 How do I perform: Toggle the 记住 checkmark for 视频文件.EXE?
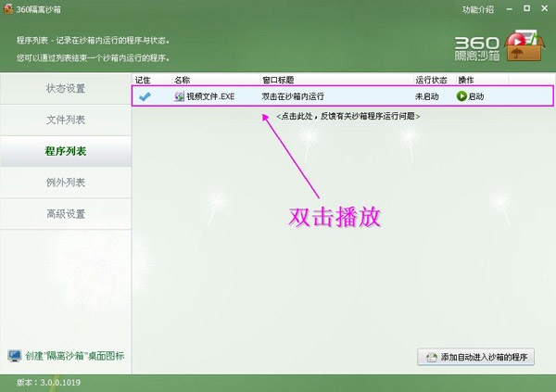(145, 96)
